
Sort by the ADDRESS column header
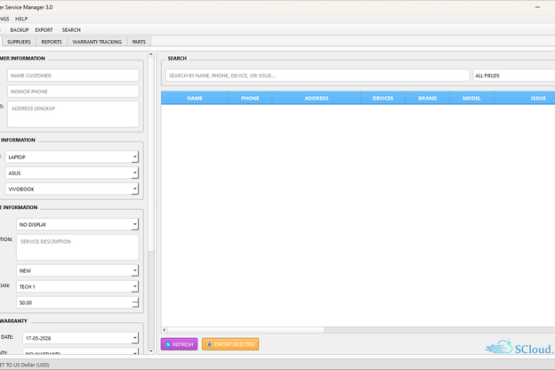[x=316, y=98]
